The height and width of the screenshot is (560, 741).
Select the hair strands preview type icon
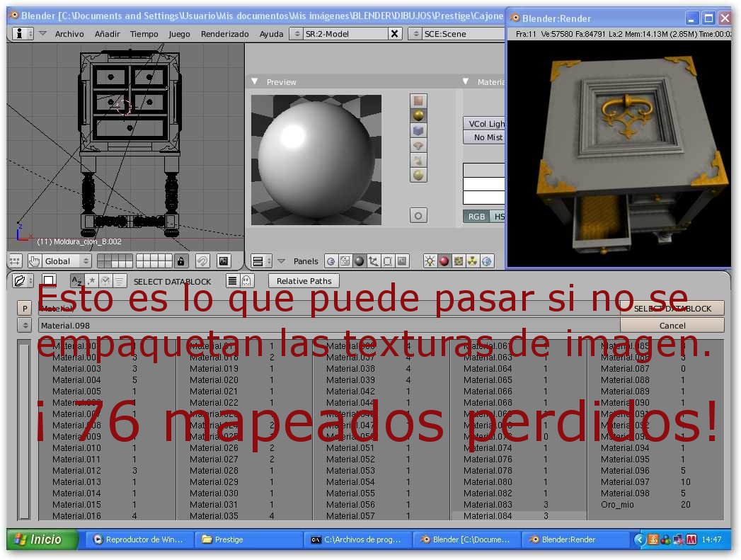tap(418, 160)
